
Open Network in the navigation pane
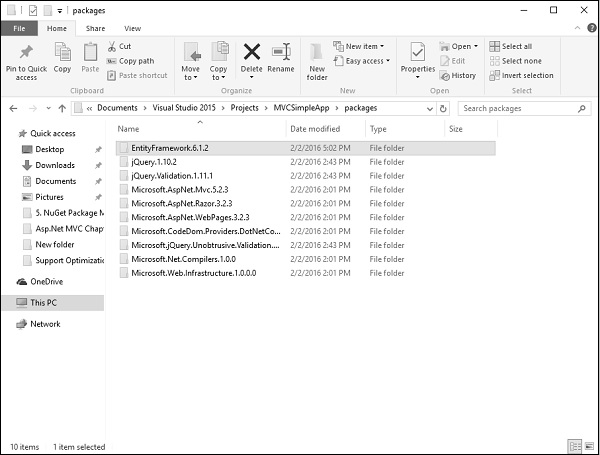click(x=38, y=324)
